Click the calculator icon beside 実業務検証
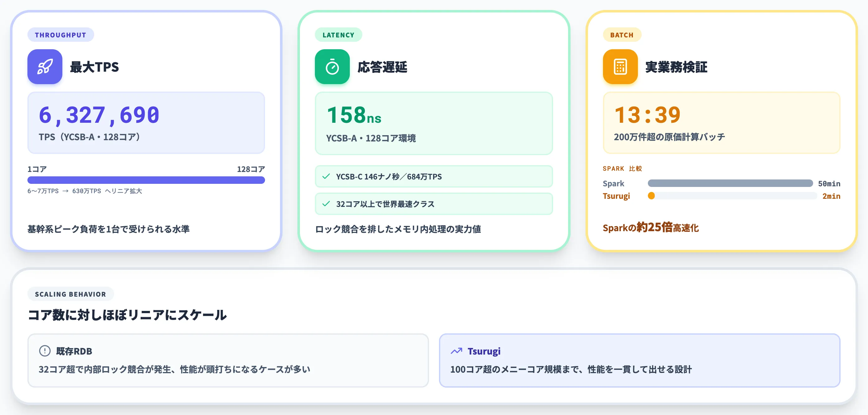Screen dimensions: 868x415 pos(620,67)
